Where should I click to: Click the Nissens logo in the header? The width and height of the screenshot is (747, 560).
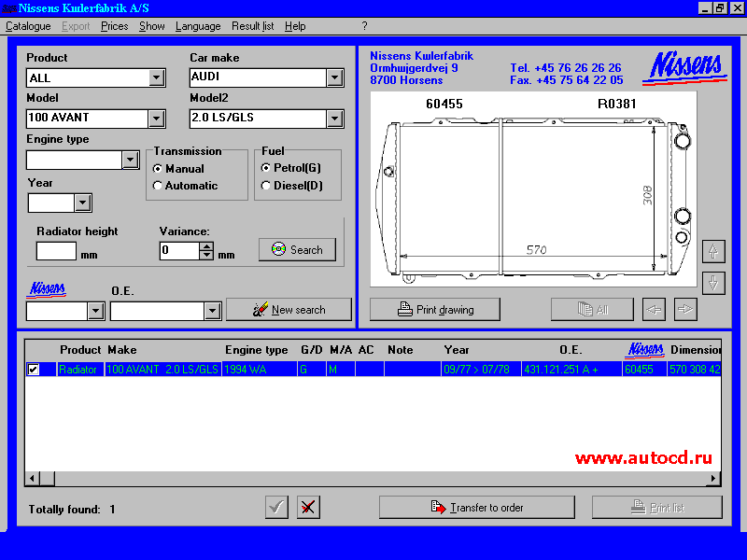click(685, 67)
